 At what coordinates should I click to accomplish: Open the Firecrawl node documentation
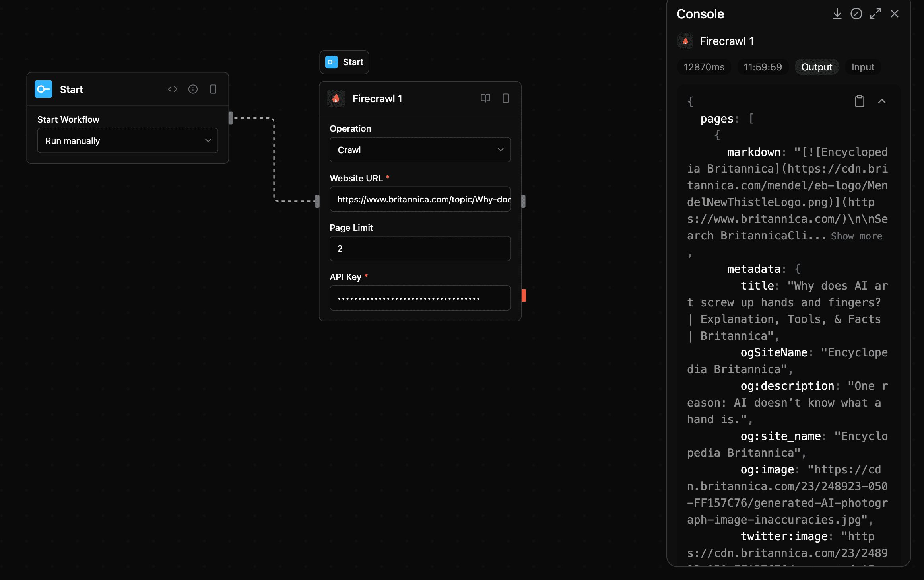[x=485, y=98]
